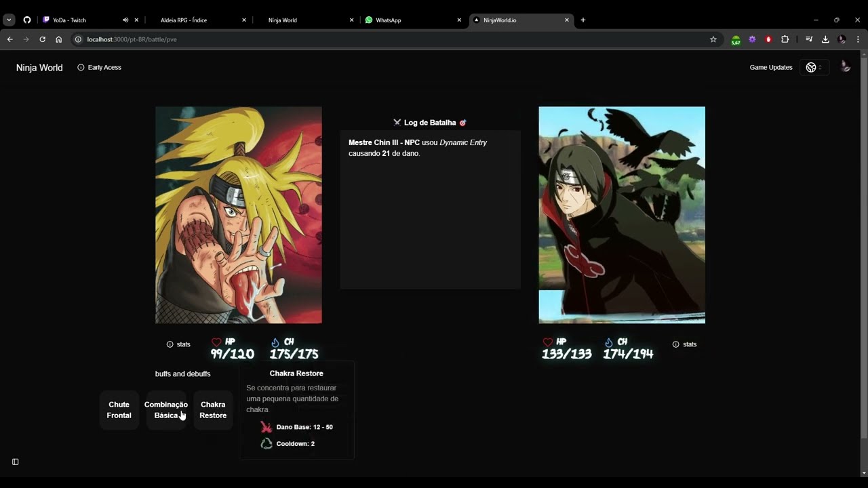
Task: Show stats beside the 99/120 HP
Action: [178, 344]
